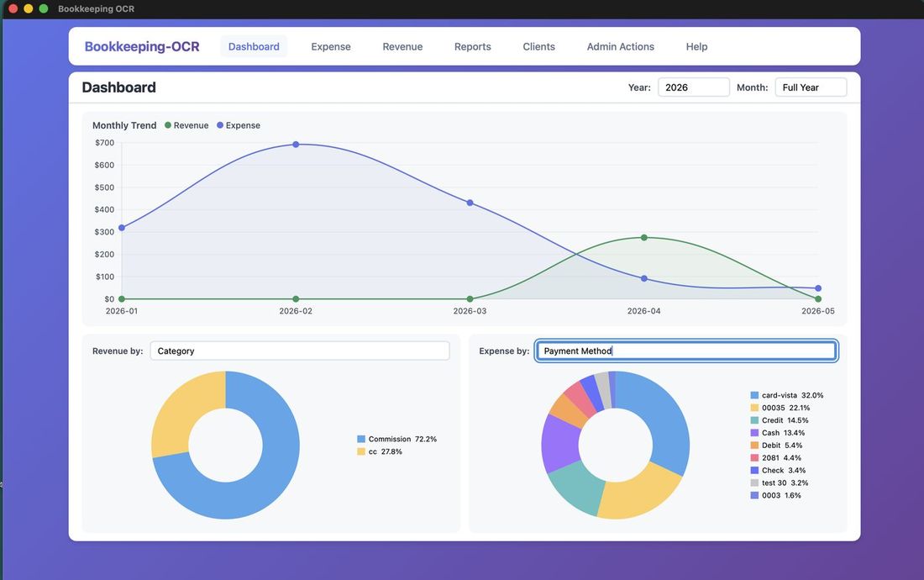Viewport: 924px width, 580px height.
Task: Click the 2026-02 expense peak data point
Action: [295, 144]
